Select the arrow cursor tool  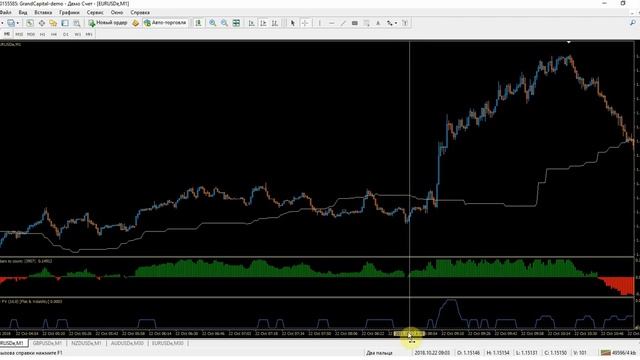(x=292, y=23)
